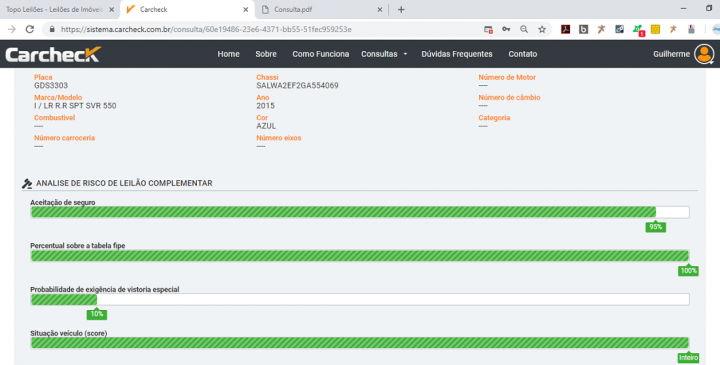
Task: Click the Analise de Risco de Leilão Complementar heading
Action: click(x=124, y=183)
